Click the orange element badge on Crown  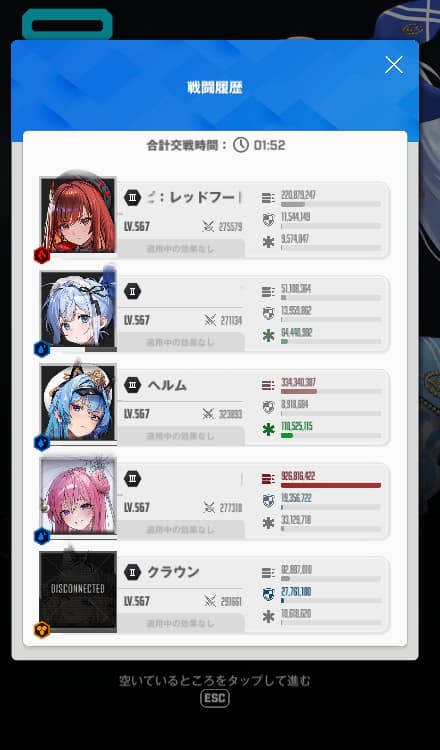pyautogui.click(x=42, y=630)
